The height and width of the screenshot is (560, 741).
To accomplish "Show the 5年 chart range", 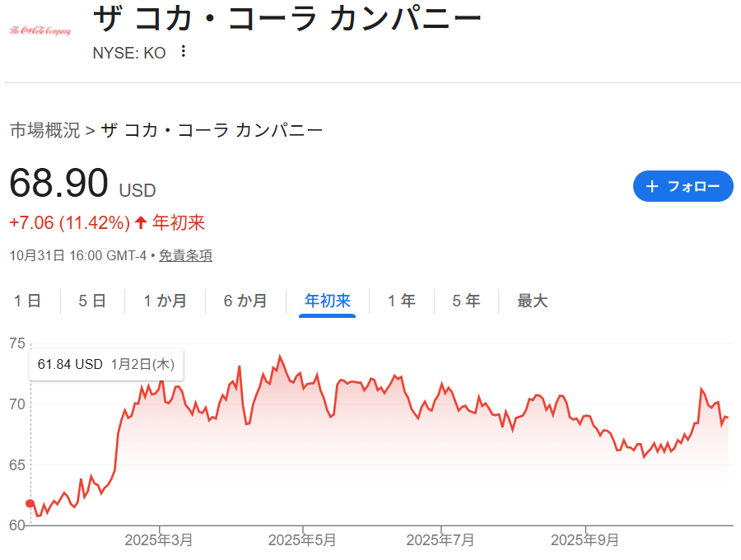I will pos(466,301).
